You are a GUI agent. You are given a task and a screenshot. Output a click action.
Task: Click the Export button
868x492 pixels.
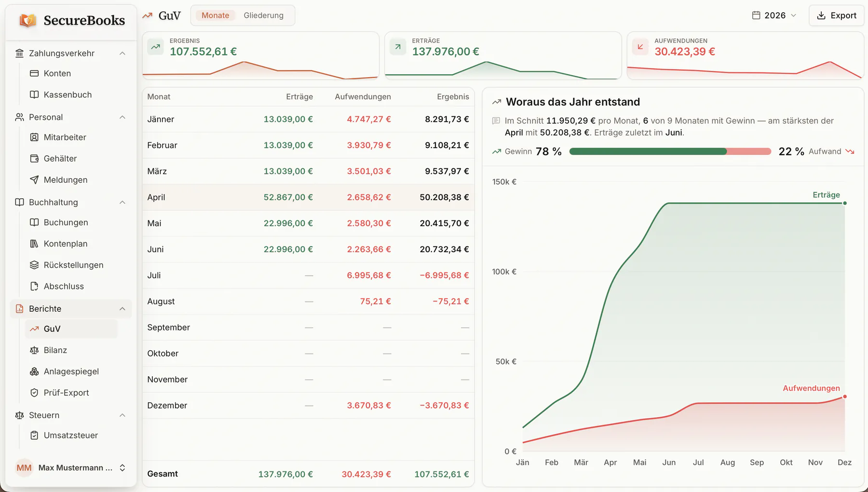837,15
